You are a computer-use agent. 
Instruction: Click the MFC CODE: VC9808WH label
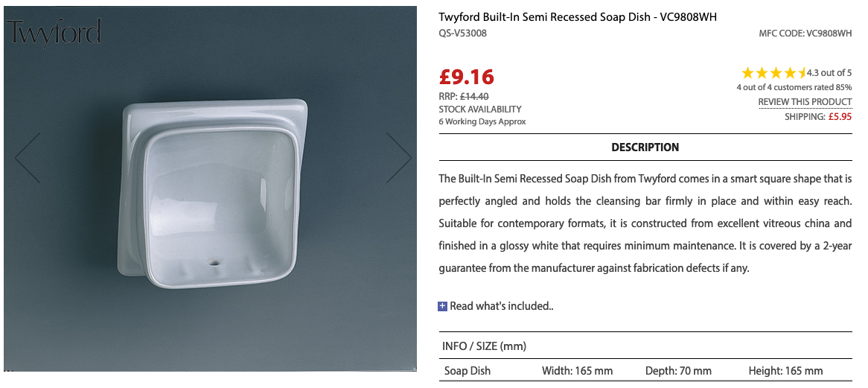pyautogui.click(x=805, y=34)
